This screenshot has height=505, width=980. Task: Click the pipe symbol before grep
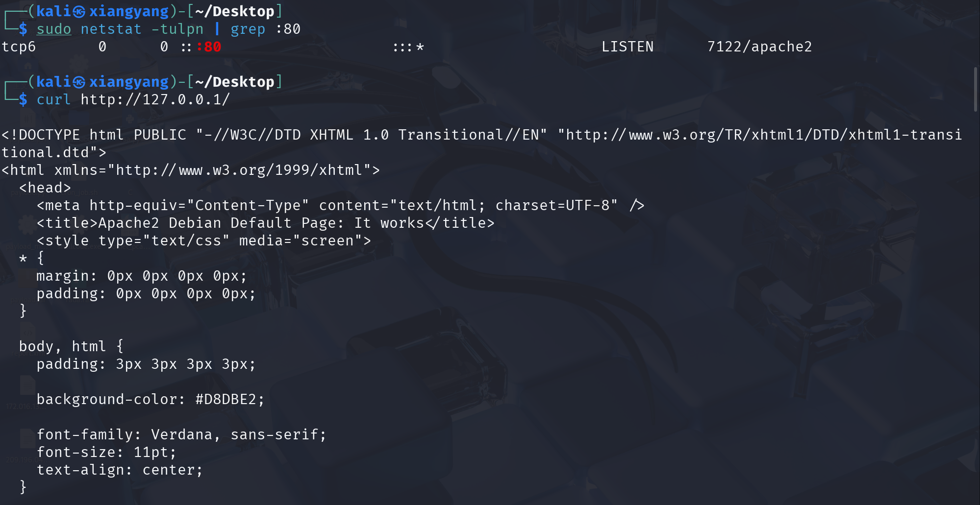(217, 29)
